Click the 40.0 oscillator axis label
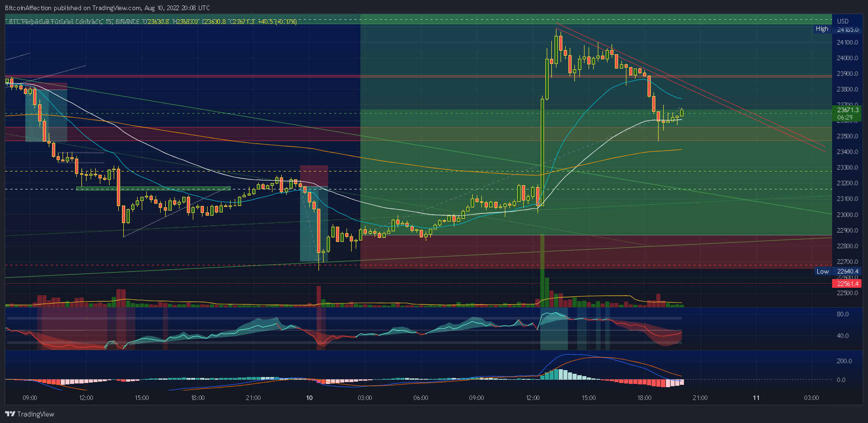The width and height of the screenshot is (868, 423). (843, 336)
